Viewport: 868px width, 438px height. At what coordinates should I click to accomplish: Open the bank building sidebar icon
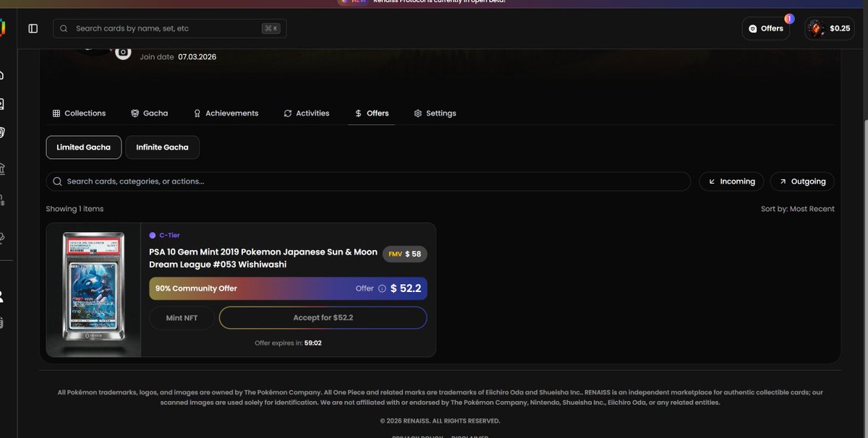(x=2, y=169)
